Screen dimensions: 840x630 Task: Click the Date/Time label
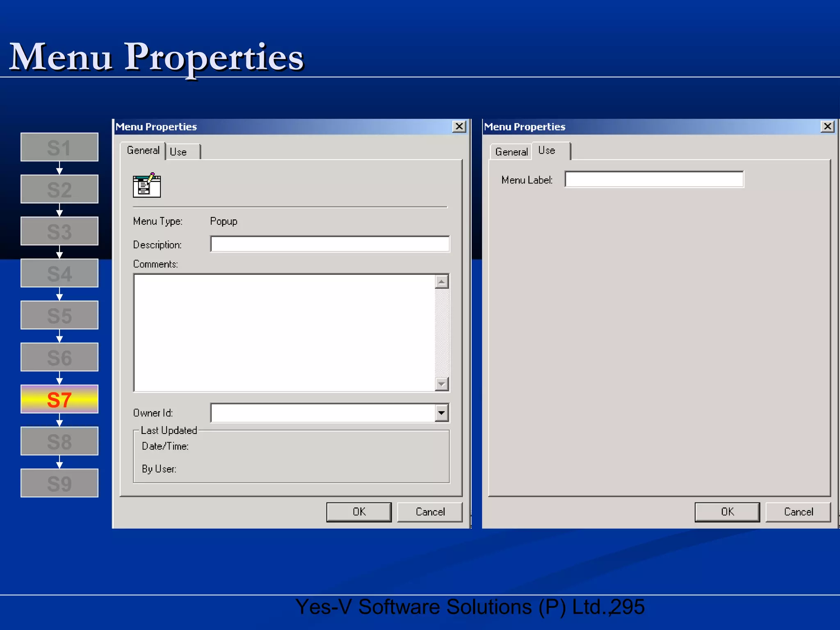[165, 446]
